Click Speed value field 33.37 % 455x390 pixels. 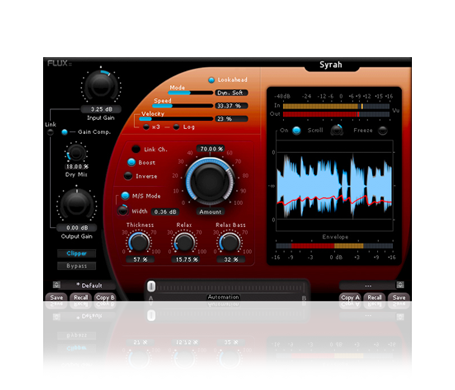pos(232,106)
